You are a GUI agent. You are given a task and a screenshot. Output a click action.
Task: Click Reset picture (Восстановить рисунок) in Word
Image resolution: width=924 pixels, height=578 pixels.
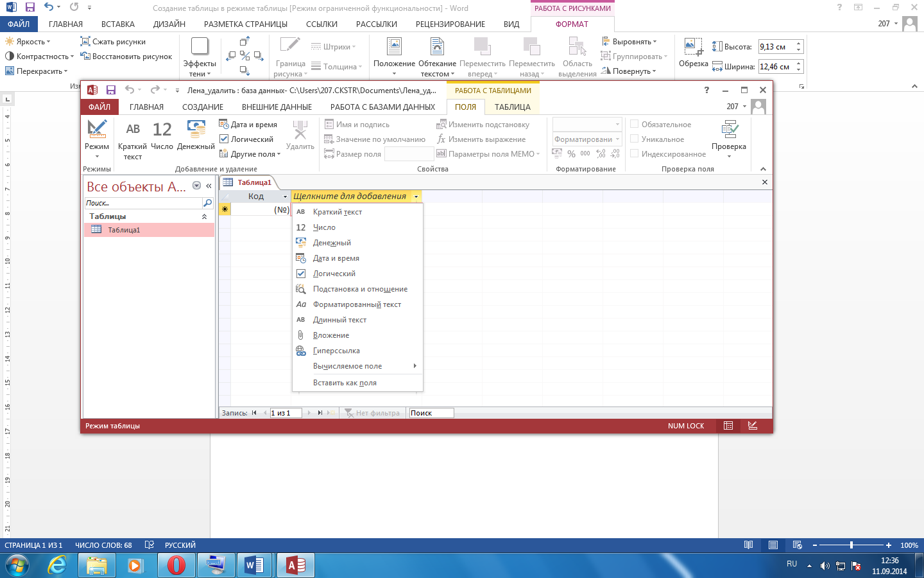(x=126, y=57)
